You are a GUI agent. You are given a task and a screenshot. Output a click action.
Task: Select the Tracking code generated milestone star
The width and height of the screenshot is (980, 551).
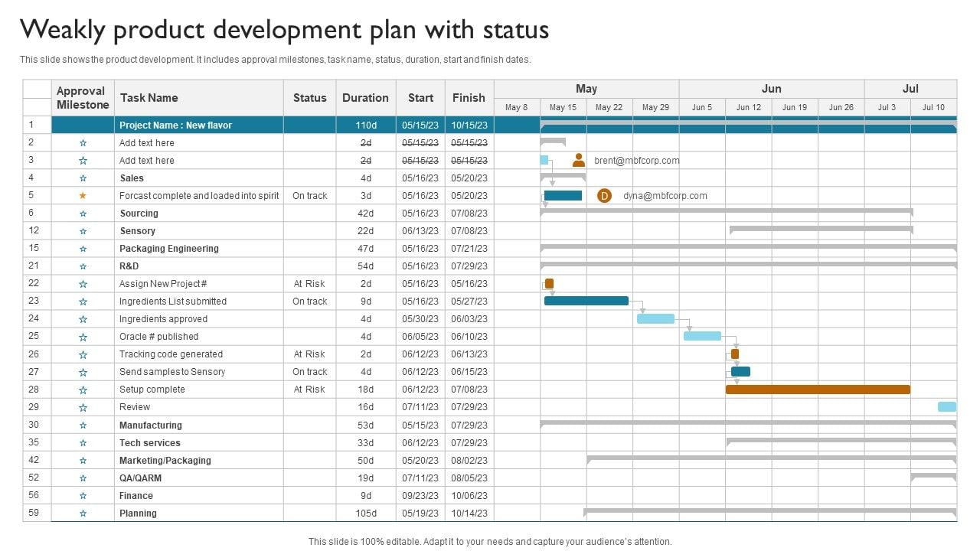tap(83, 354)
